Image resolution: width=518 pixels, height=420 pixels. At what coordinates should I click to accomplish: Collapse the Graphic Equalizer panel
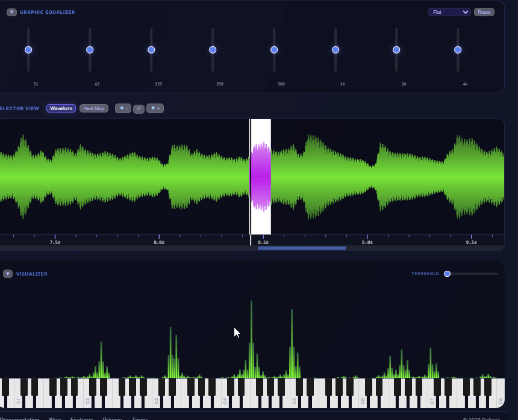[11, 12]
